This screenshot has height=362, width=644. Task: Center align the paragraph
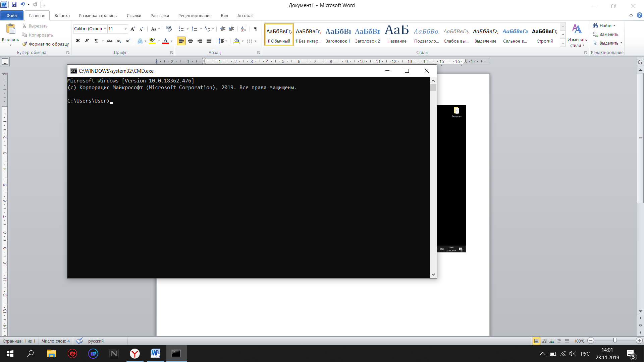tap(191, 41)
